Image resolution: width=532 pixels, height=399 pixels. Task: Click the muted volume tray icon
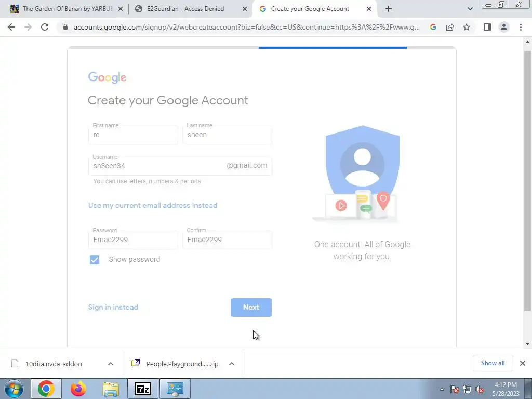point(480,389)
